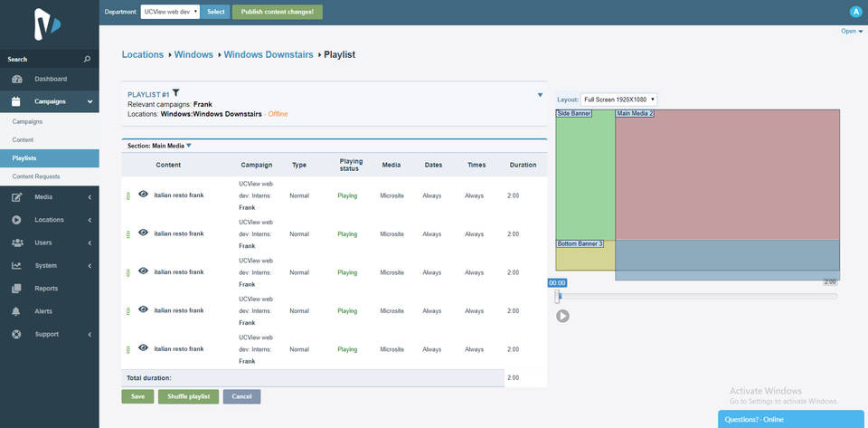
Task: Expand the Section: Main Media arrow
Action: coord(189,145)
